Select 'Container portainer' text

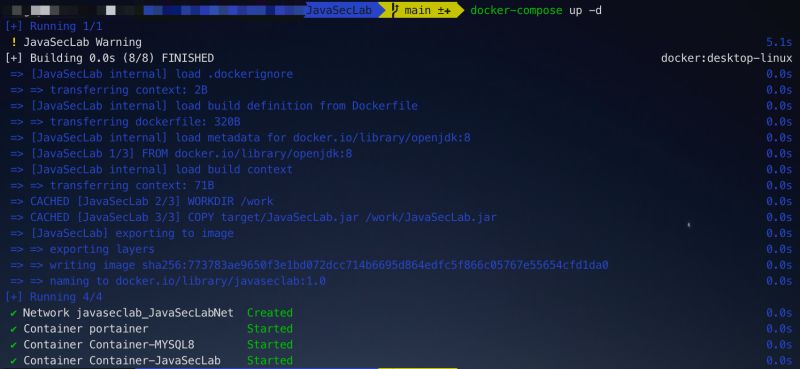pos(86,329)
